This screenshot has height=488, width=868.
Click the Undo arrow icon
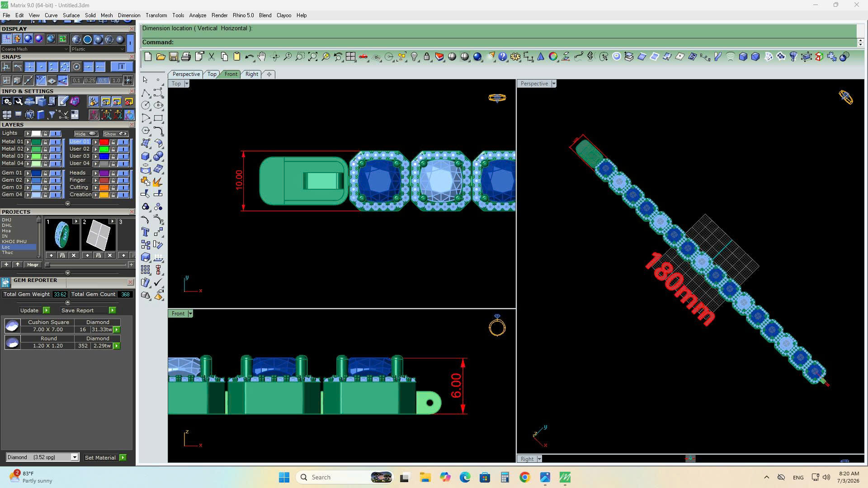[x=249, y=56]
